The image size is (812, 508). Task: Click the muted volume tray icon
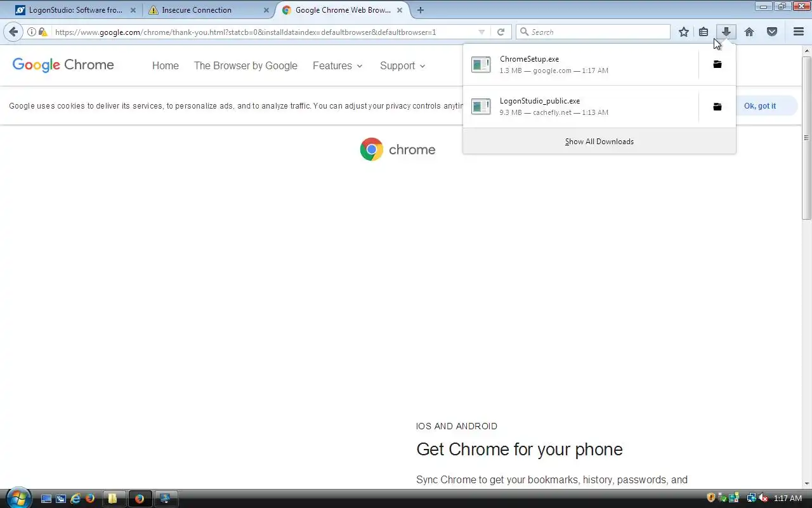click(x=763, y=498)
